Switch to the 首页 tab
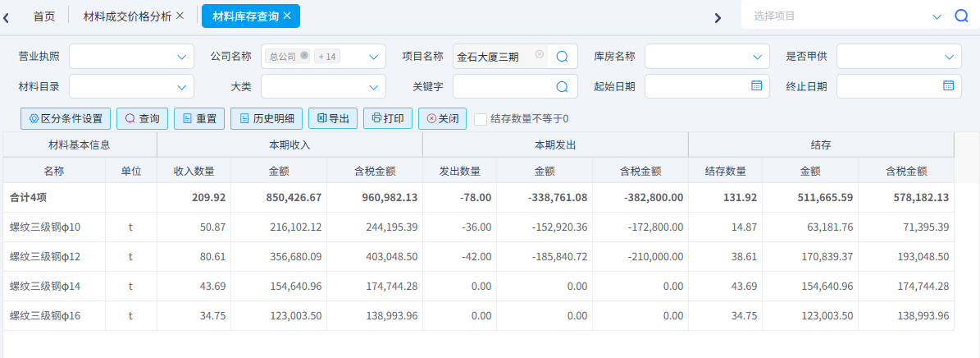The width and height of the screenshot is (980, 358). tap(44, 16)
